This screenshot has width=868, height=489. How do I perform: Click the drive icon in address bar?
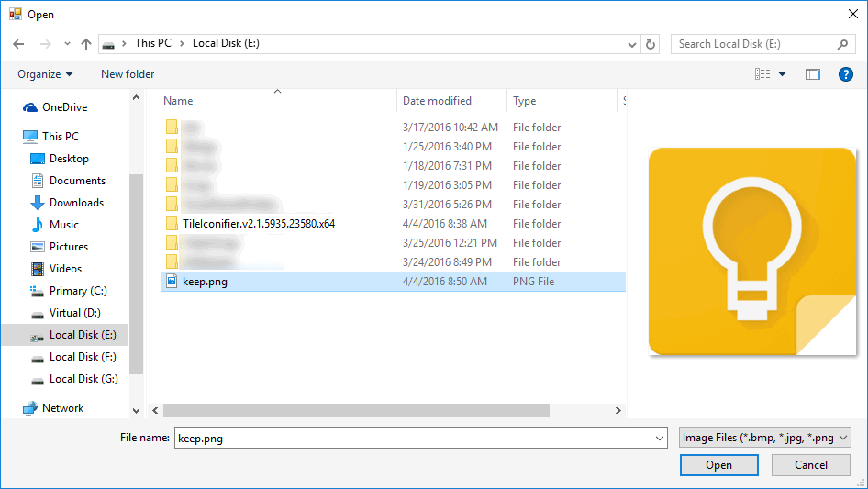108,44
